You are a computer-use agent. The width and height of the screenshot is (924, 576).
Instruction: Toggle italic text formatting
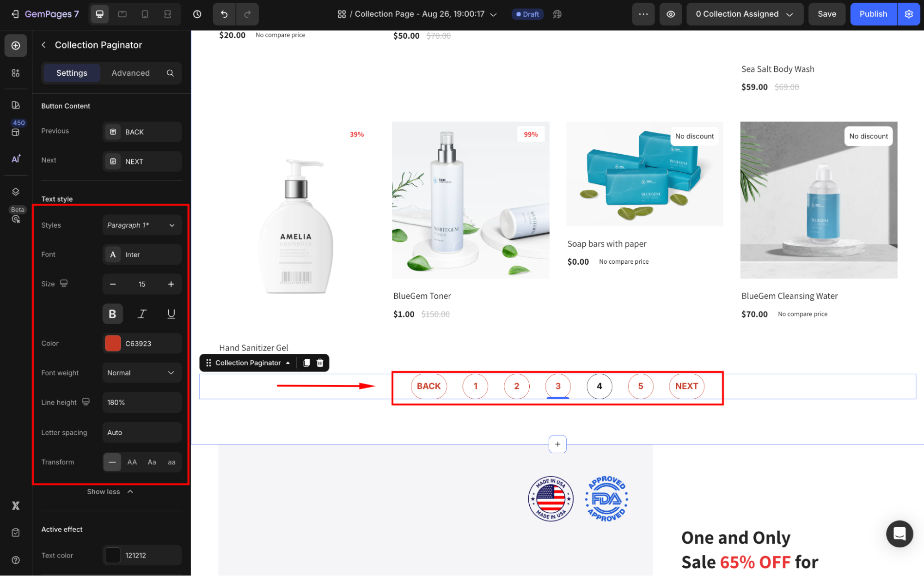click(142, 314)
